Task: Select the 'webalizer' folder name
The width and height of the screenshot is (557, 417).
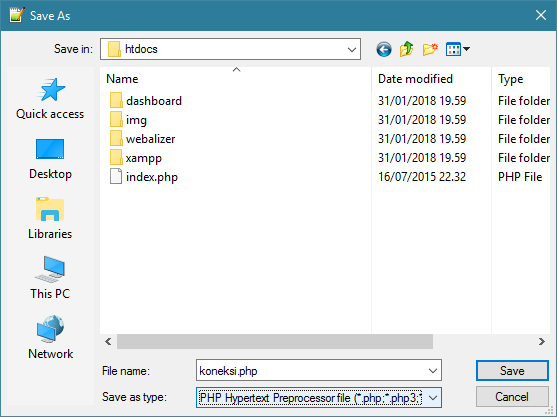Action: coord(150,139)
